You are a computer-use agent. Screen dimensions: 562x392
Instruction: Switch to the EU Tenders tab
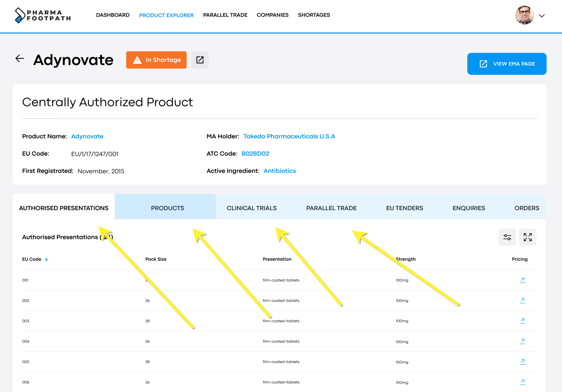[405, 208]
